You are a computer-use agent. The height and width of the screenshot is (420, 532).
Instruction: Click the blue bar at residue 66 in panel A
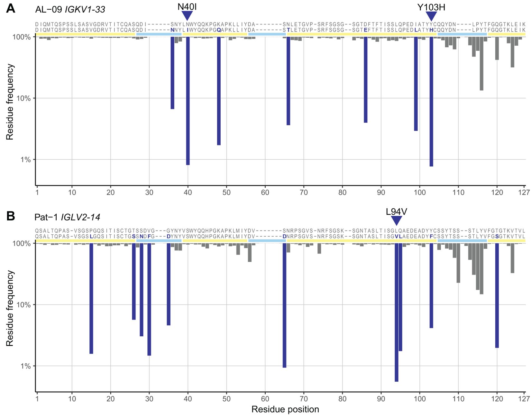click(x=288, y=81)
